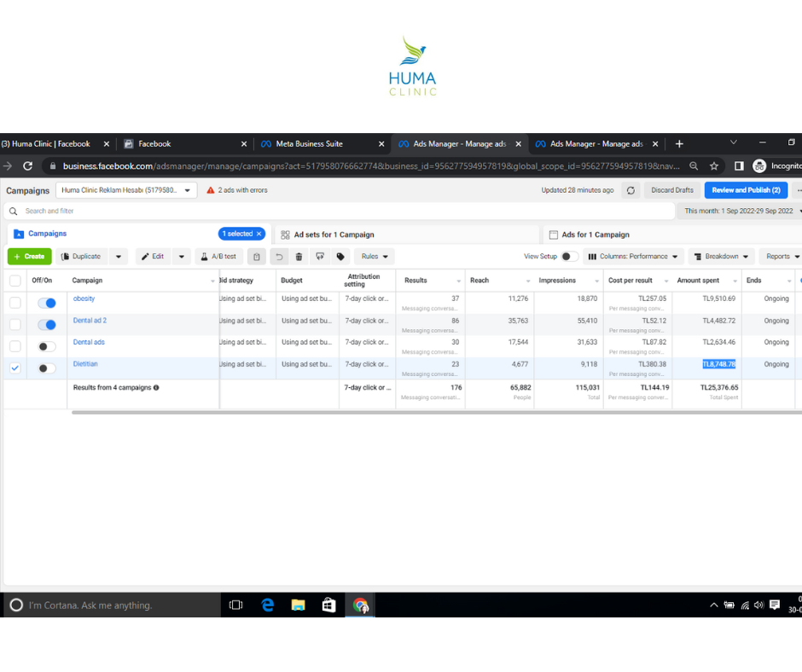Click the Duplicate button
Screen dimensions: 802x672
pos(82,257)
